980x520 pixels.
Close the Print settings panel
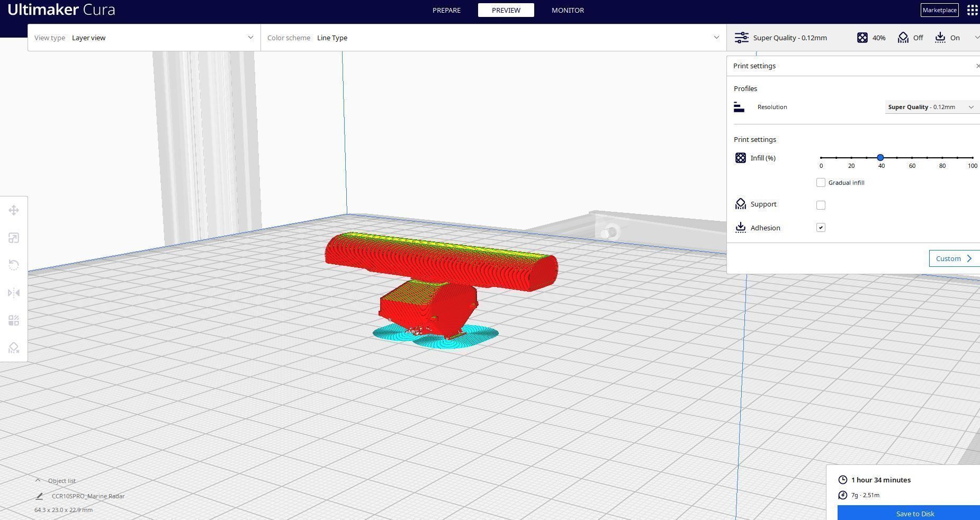pyautogui.click(x=977, y=66)
